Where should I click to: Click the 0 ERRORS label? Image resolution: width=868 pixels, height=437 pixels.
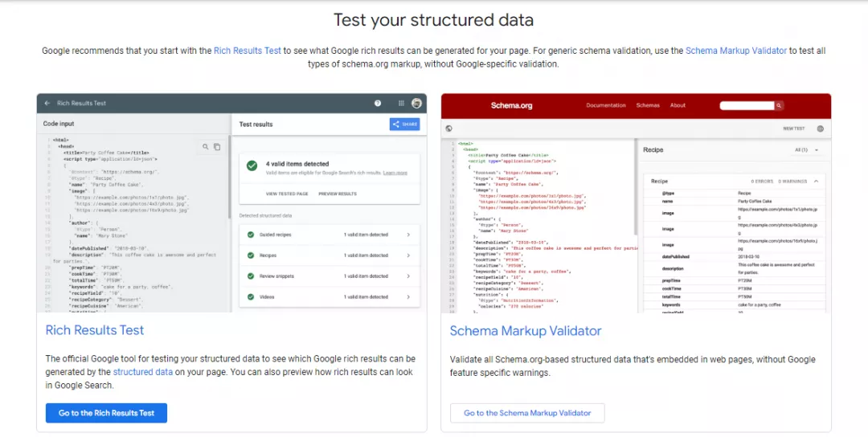pos(762,182)
